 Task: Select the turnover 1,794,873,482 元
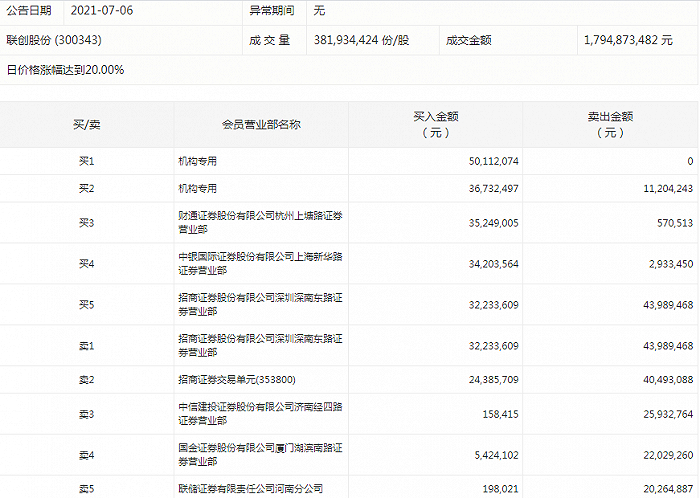click(628, 40)
